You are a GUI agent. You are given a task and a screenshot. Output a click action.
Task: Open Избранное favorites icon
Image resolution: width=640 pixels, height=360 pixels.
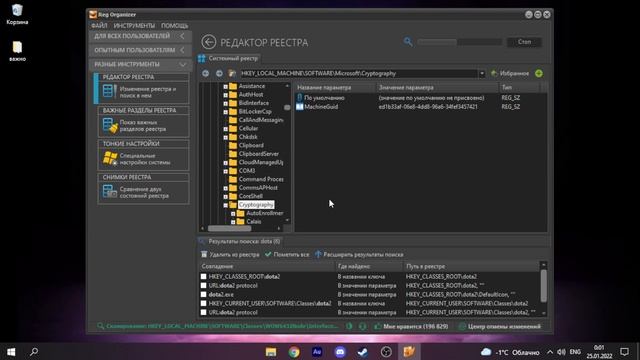(494, 73)
